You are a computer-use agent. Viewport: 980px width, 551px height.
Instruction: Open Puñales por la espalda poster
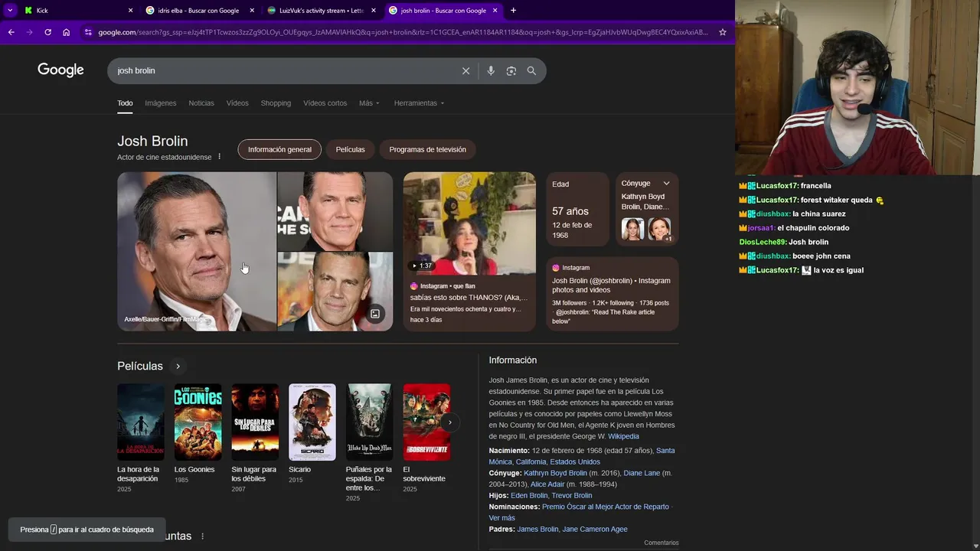click(x=369, y=422)
